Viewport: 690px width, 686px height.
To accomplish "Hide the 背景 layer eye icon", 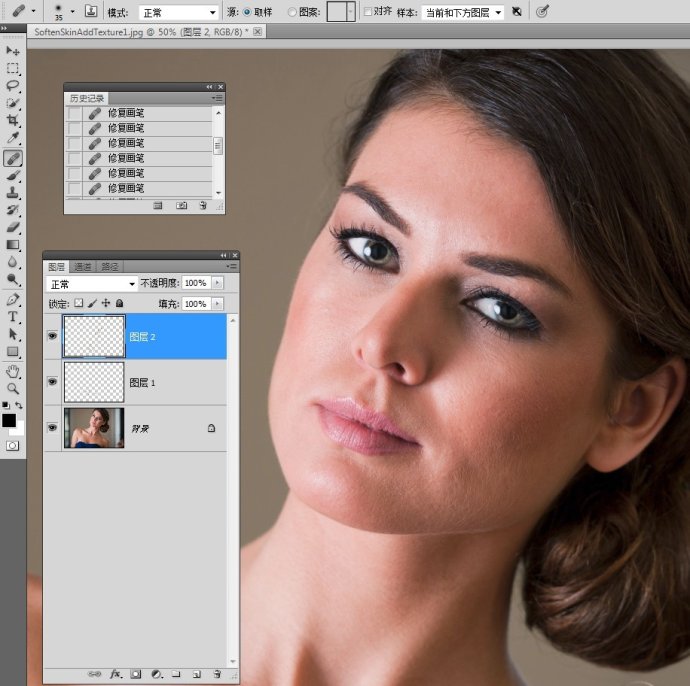I will 52,427.
